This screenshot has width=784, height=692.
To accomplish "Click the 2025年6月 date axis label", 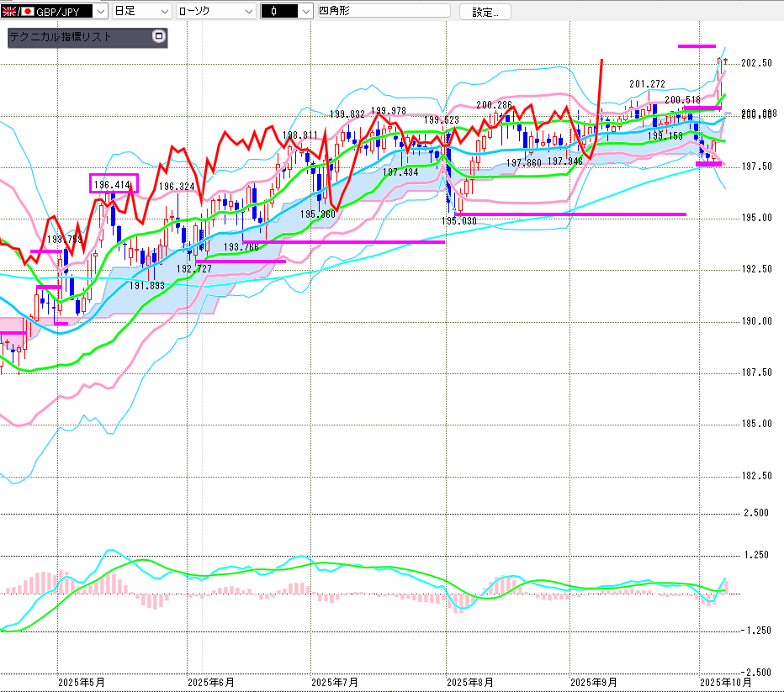I will pyautogui.click(x=211, y=682).
